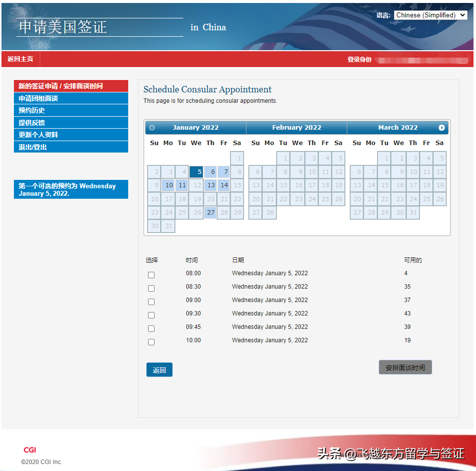The image size is (476, 471).
Task: Select the 09:00 time slot checkbox
Action: (x=151, y=302)
